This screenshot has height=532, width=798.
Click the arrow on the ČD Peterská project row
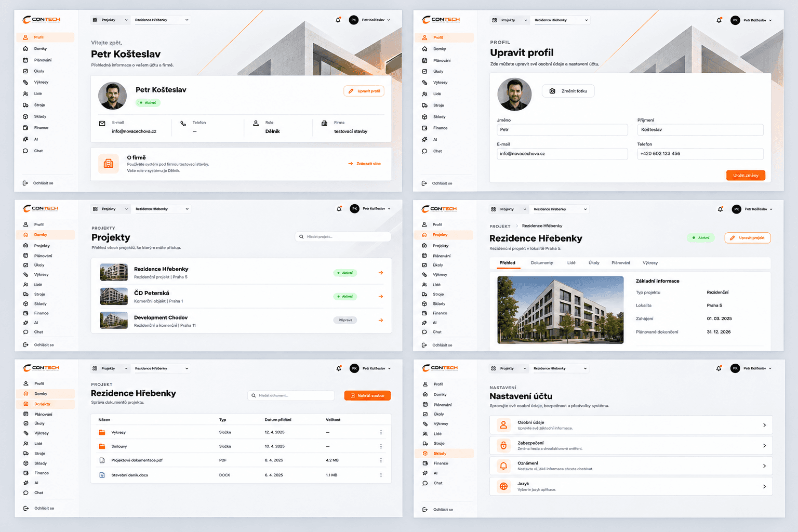point(381,297)
